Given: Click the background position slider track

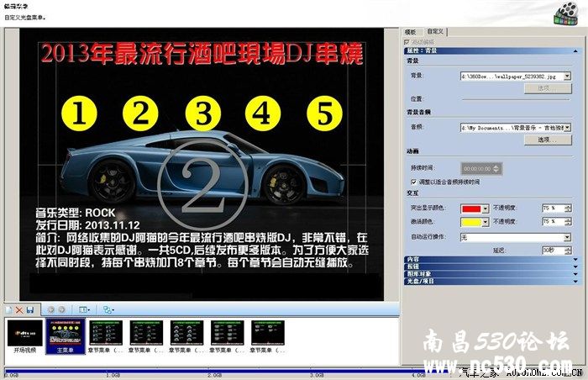Looking at the screenshot, I should tap(516, 99).
